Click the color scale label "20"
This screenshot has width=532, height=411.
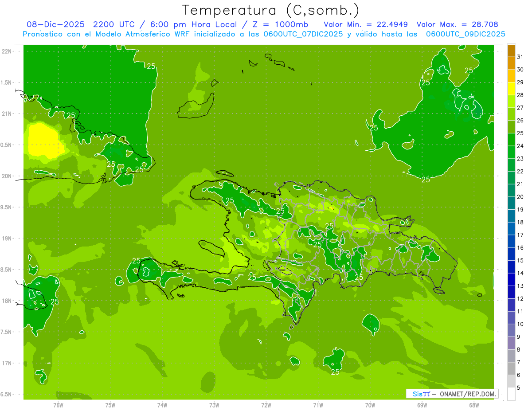(520, 197)
